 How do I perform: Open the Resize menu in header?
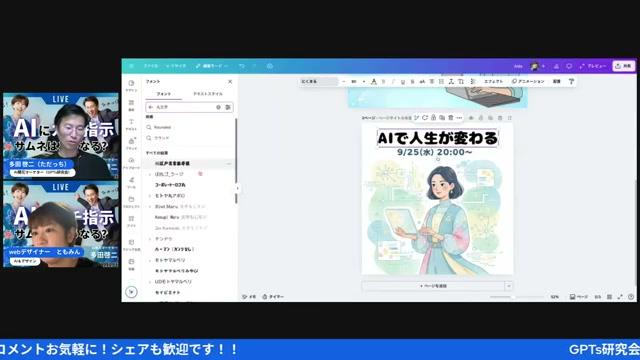tap(176, 66)
